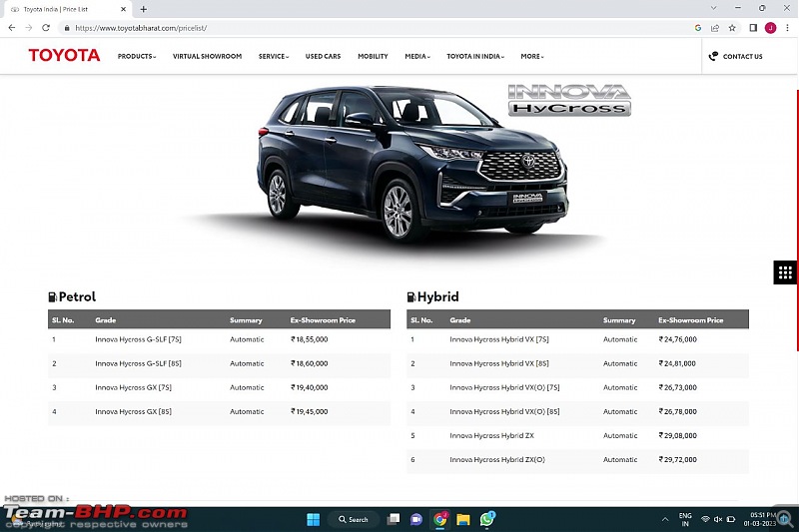Click price ₹24,76,000 in Hybrid table
This screenshot has height=532, width=799.
(678, 339)
